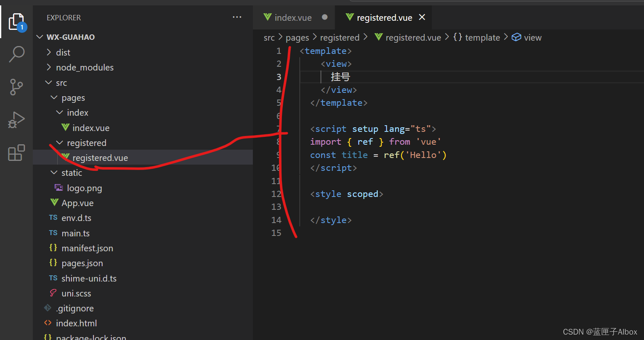Open env.d.ts in the explorer
644x340 pixels.
pyautogui.click(x=76, y=218)
